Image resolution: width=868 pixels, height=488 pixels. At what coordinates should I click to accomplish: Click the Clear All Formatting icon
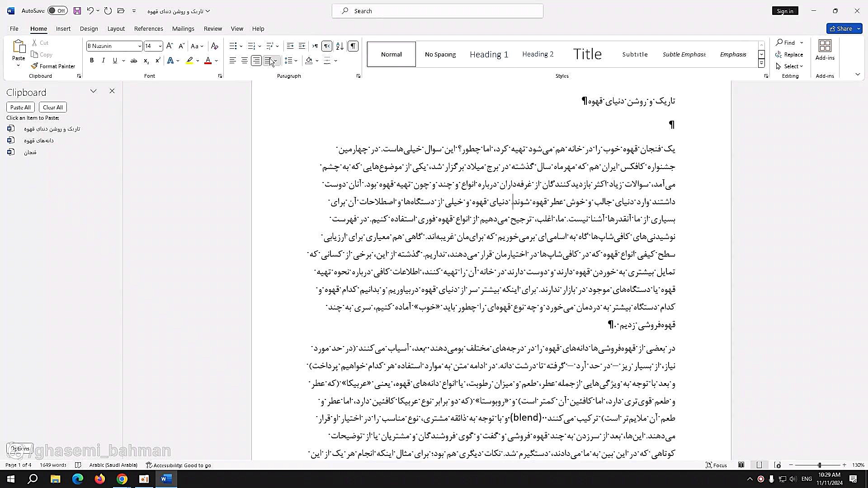tap(215, 46)
